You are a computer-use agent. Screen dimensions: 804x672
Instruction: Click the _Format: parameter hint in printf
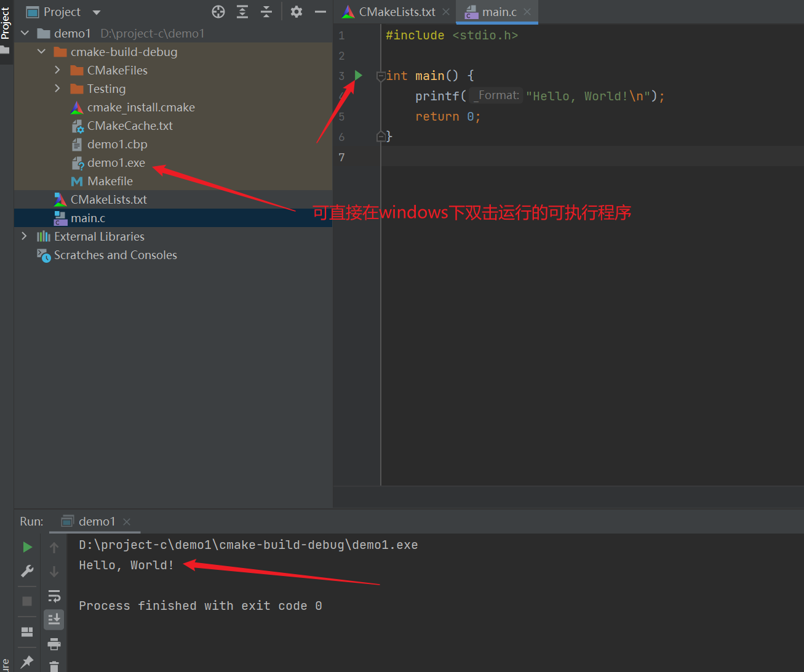tap(496, 95)
